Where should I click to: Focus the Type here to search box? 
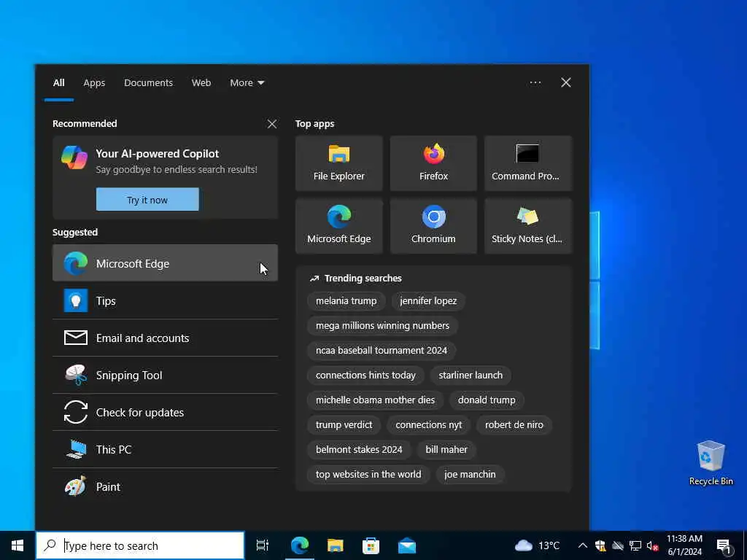(140, 545)
